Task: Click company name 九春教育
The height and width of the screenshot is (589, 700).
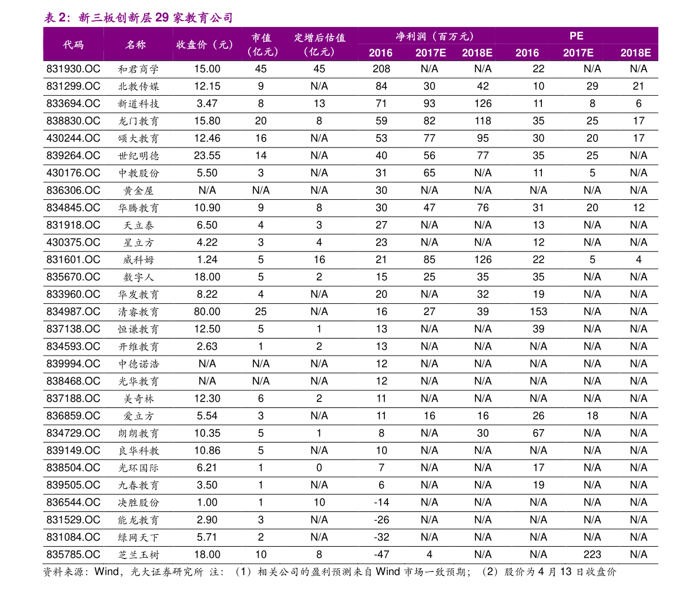Action: point(138,486)
